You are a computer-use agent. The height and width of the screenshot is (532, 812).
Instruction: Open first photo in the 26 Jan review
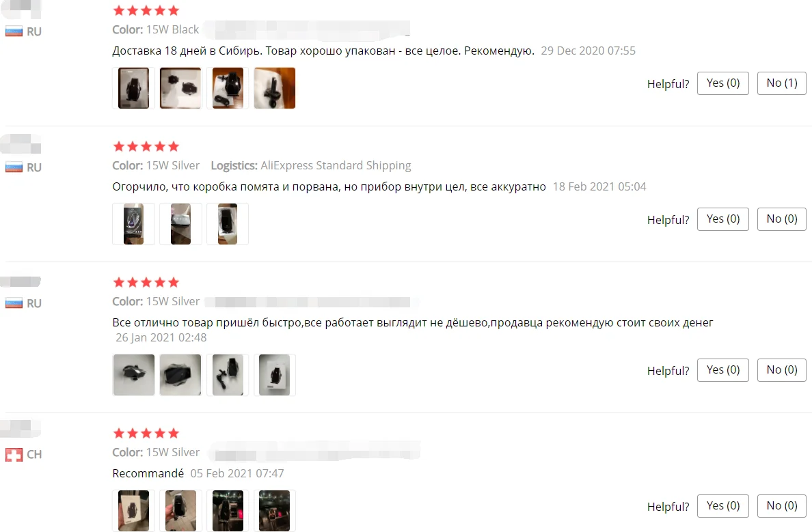133,375
